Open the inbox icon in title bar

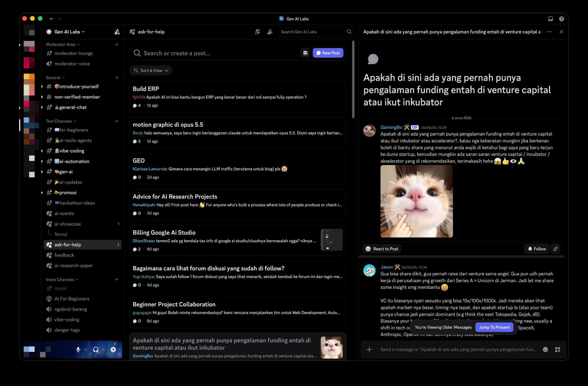[550, 19]
